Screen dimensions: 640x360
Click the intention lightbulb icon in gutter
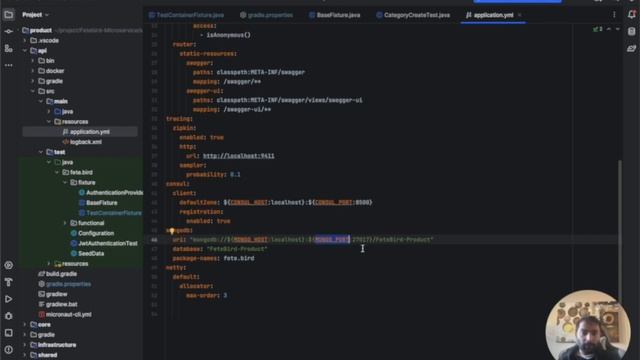[x=172, y=231]
